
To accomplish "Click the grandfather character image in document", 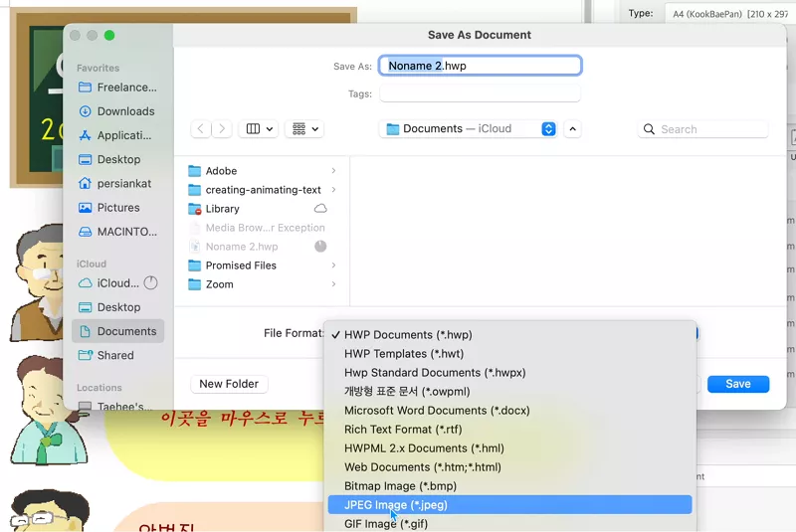I will coord(38,283).
